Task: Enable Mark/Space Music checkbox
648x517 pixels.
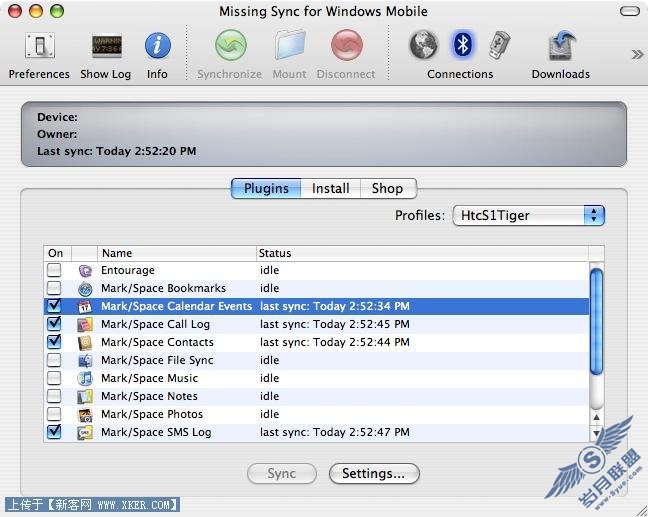Action: pyautogui.click(x=54, y=378)
